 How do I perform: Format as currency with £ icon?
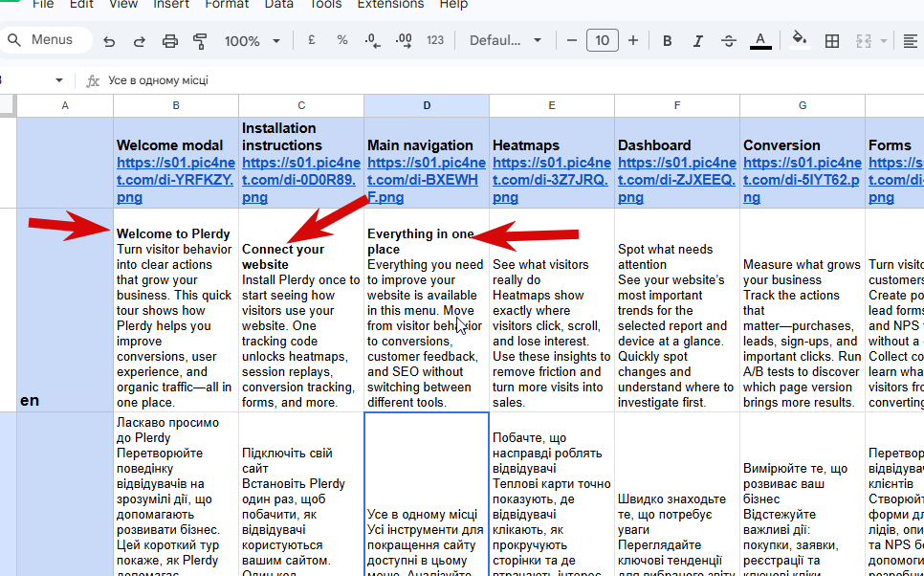(312, 40)
